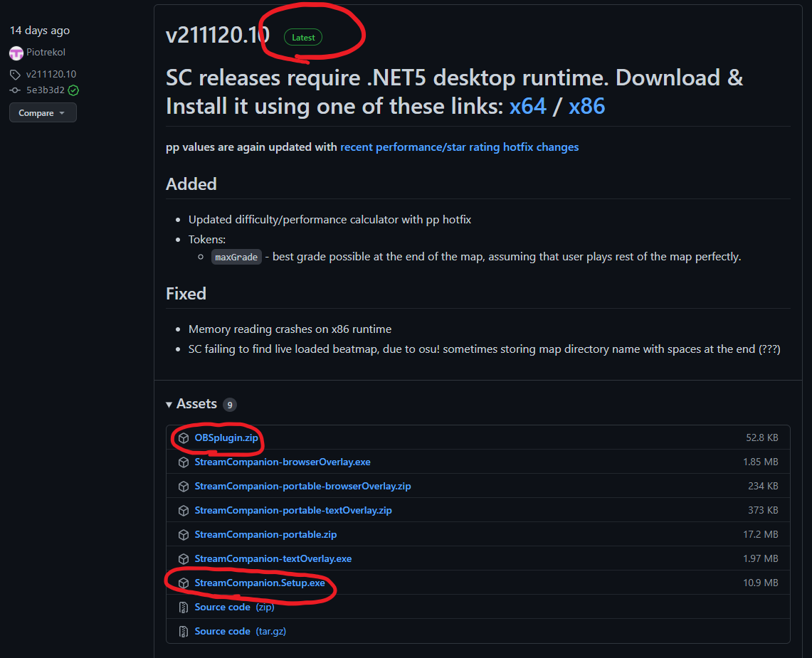
Task: Download Source code (zip)
Action: click(x=235, y=607)
